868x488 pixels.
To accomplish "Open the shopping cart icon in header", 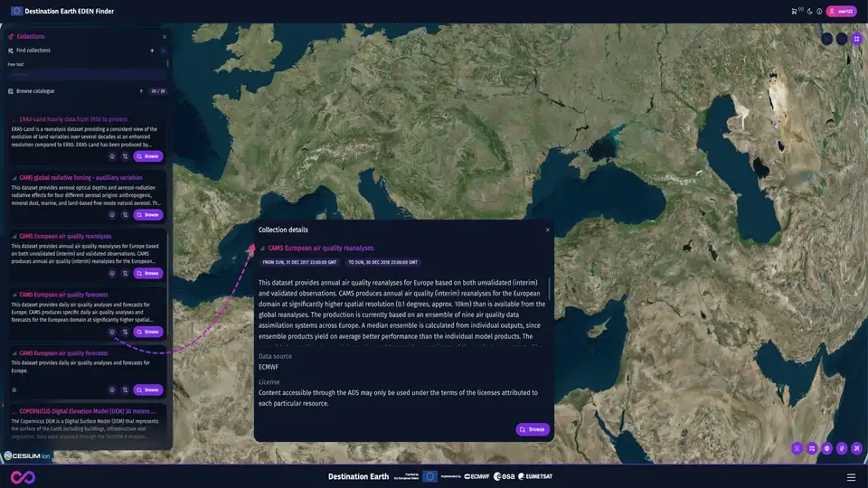I will click(795, 11).
